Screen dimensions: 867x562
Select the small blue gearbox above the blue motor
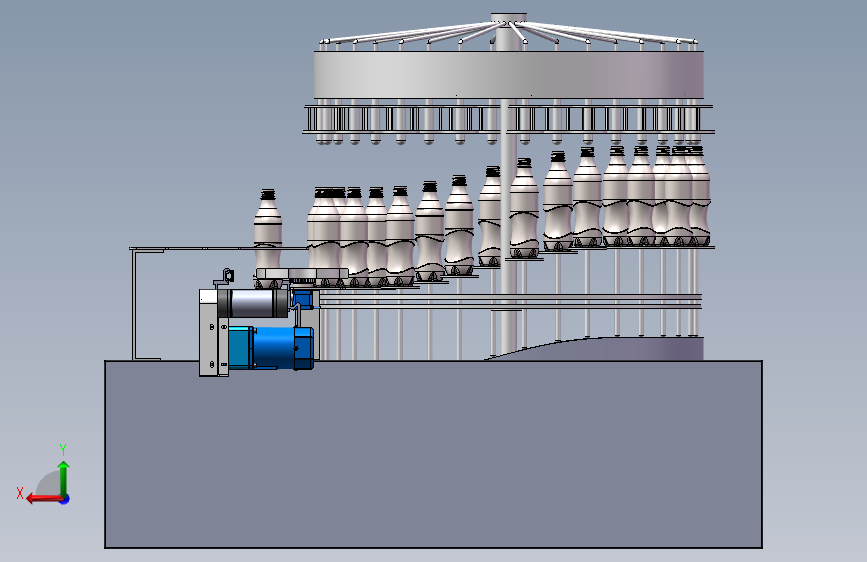pyautogui.click(x=302, y=299)
